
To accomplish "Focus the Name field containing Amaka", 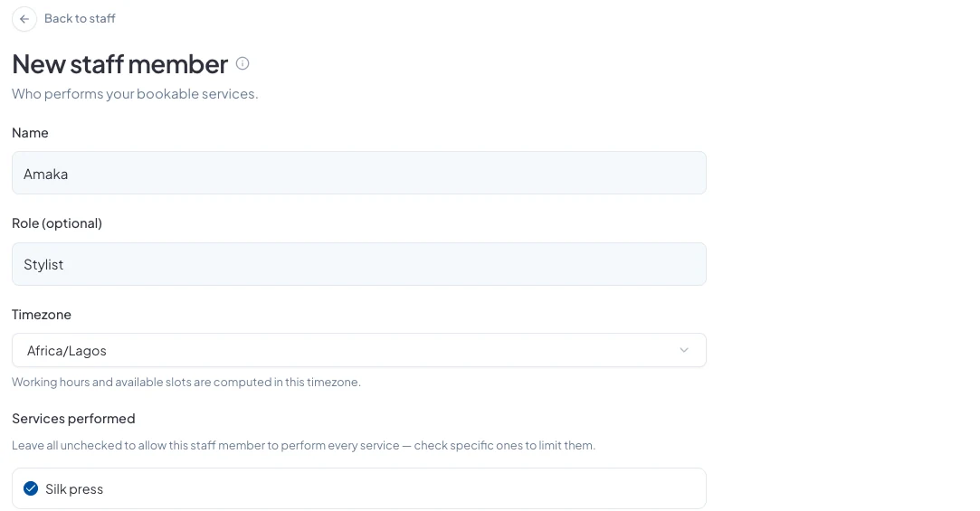I will point(358,173).
